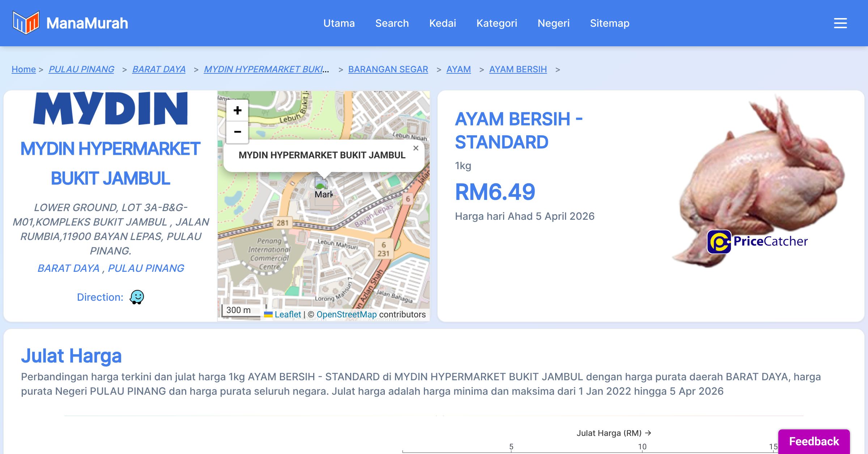This screenshot has height=454, width=868.
Task: Open the Sitemap page
Action: pos(609,23)
